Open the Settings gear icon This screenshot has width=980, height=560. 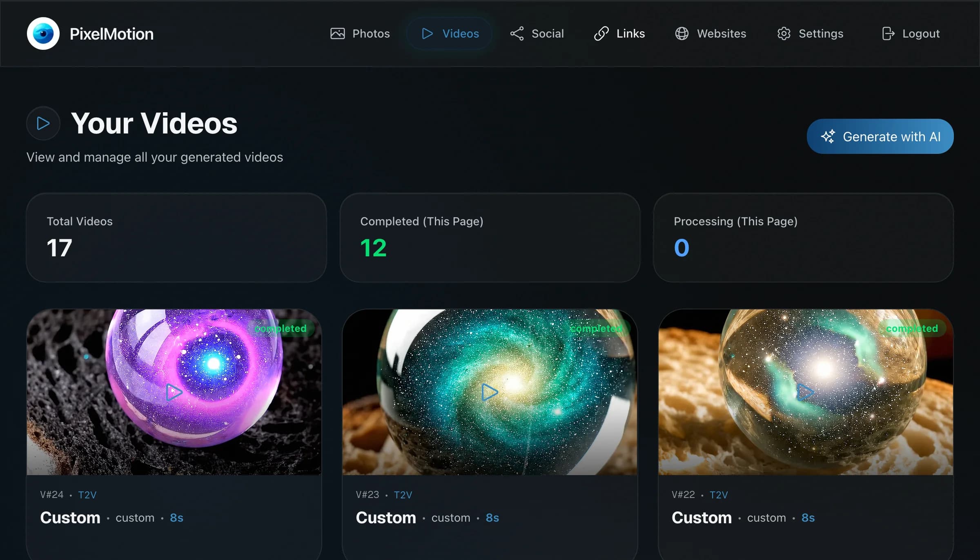pos(784,33)
